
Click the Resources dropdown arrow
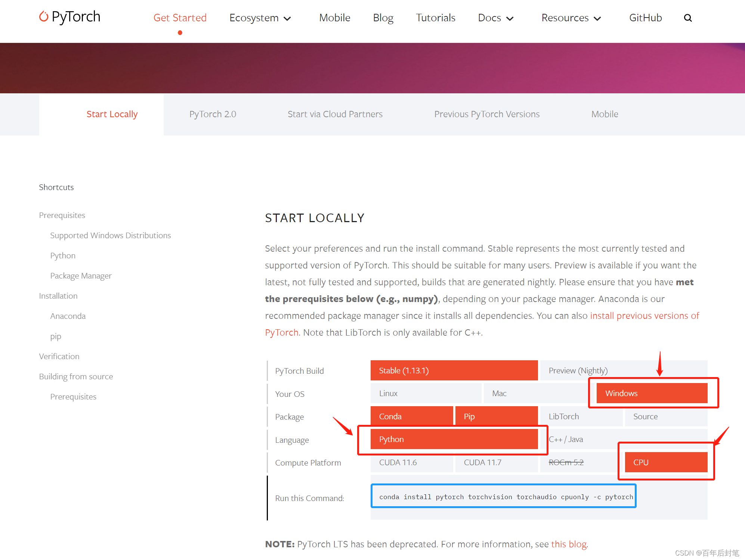(597, 18)
